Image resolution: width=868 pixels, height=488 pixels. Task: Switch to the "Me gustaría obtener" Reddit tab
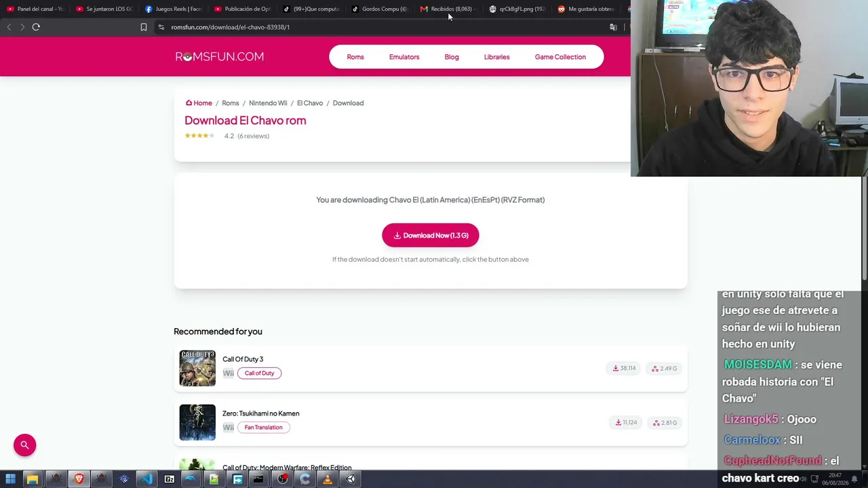587,9
